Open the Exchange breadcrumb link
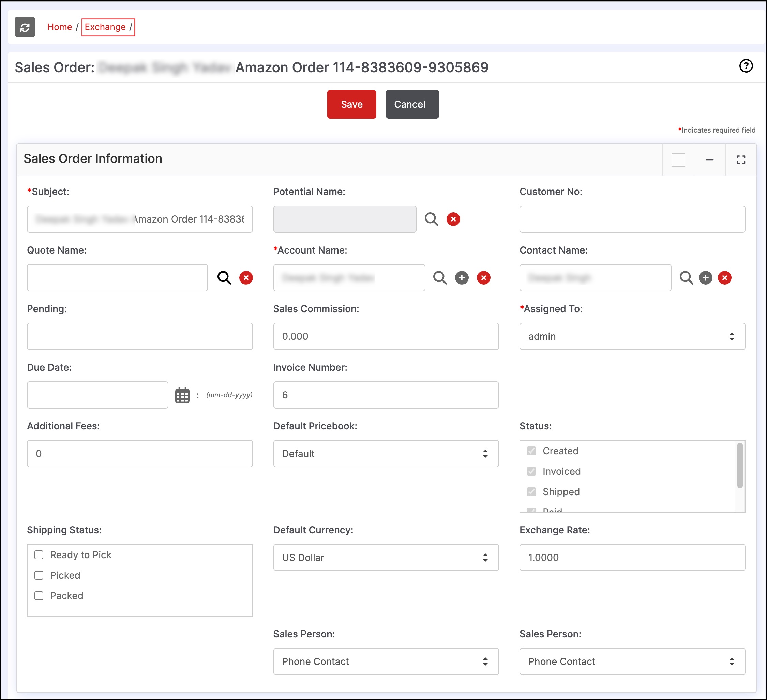The height and width of the screenshot is (700, 767). pos(105,27)
